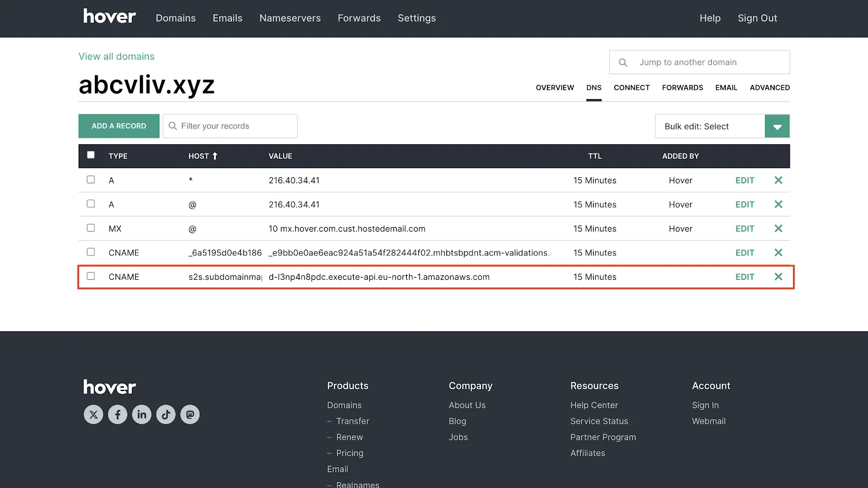Image resolution: width=868 pixels, height=488 pixels.
Task: Open the footer Blog link
Action: (457, 421)
